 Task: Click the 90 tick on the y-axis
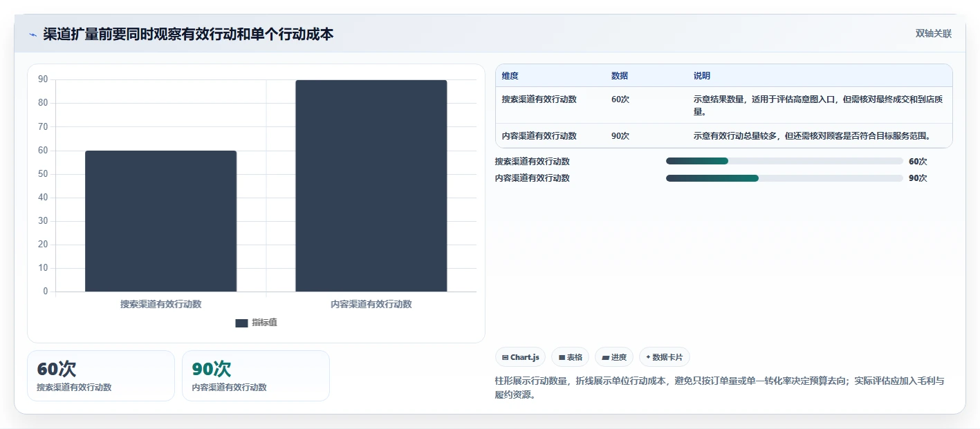point(43,79)
